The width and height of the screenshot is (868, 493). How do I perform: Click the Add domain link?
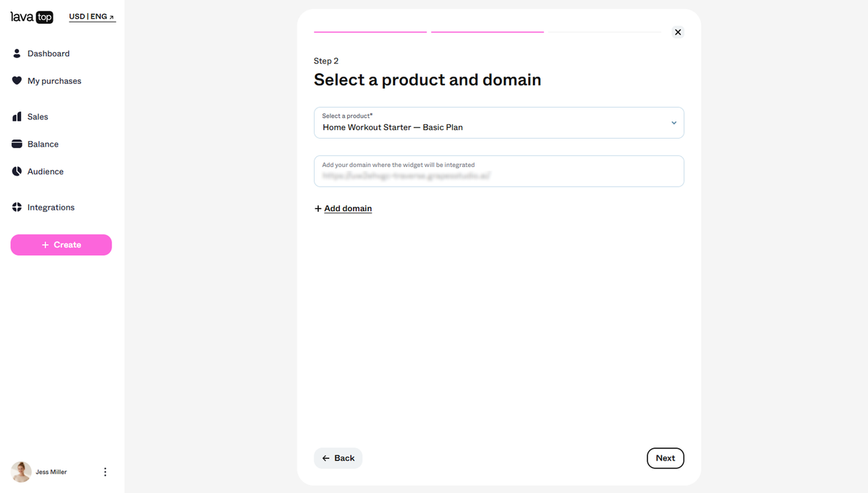(x=348, y=208)
